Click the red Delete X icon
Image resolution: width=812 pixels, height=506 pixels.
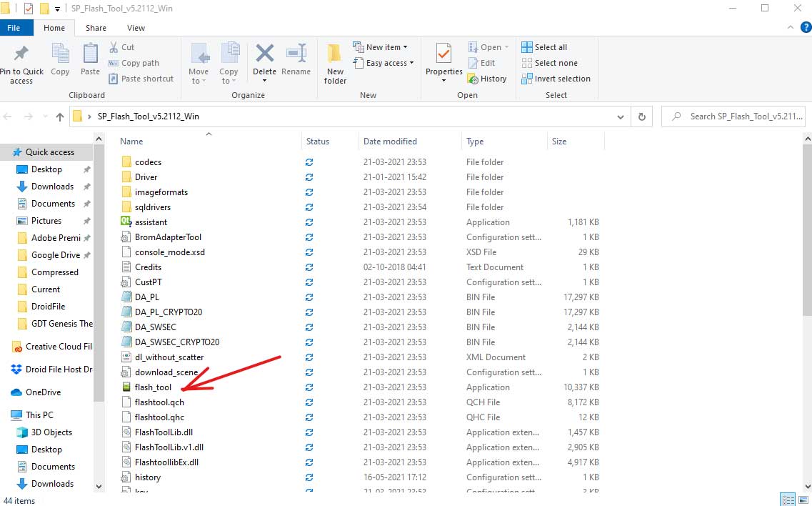(x=265, y=53)
